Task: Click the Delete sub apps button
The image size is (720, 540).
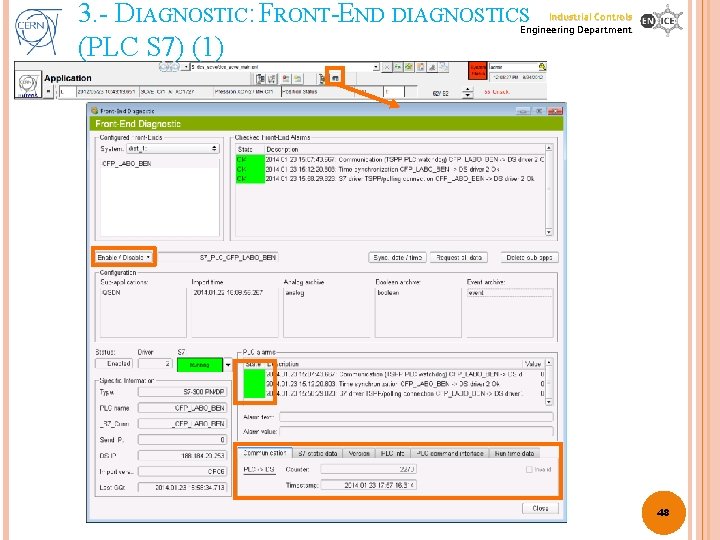Action: coord(529,258)
